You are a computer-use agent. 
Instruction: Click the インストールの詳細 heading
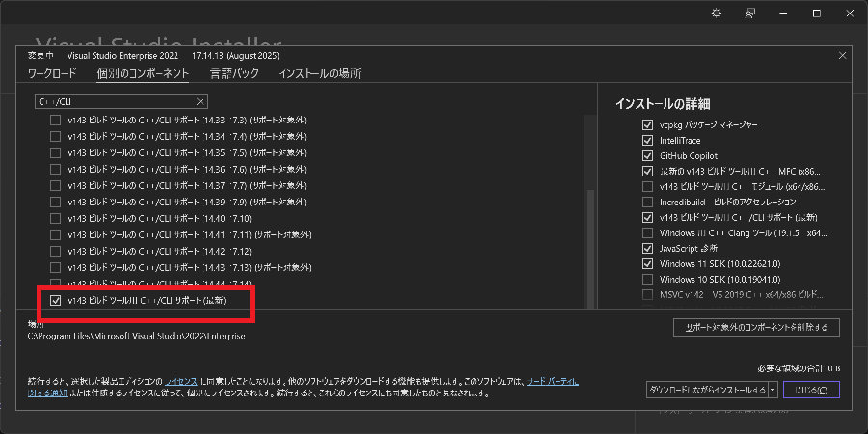[663, 103]
